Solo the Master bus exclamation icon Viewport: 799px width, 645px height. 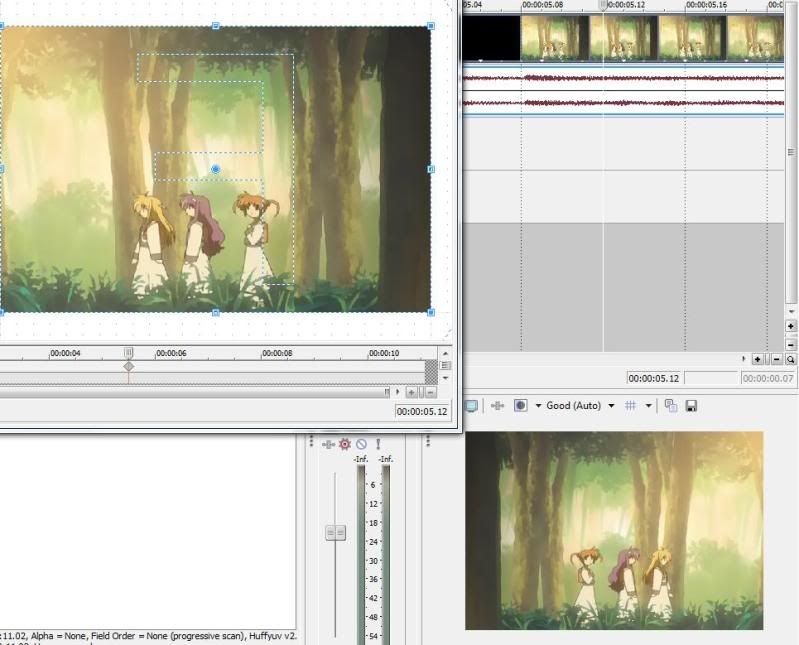coord(378,444)
